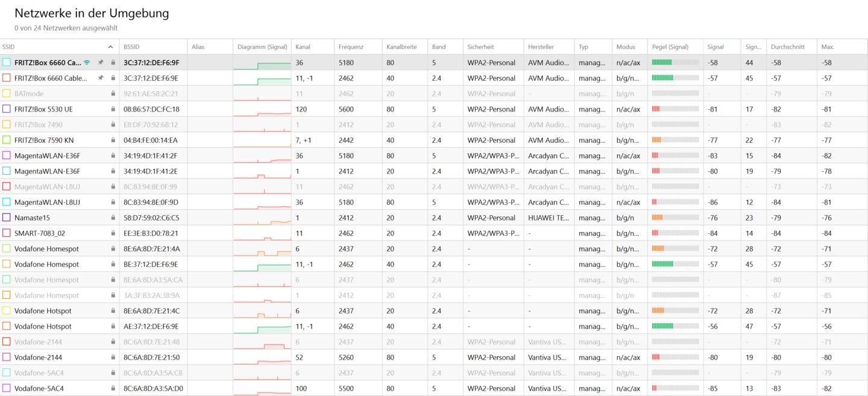Click the lock icon for BATmode
868x396 pixels.
(x=113, y=93)
